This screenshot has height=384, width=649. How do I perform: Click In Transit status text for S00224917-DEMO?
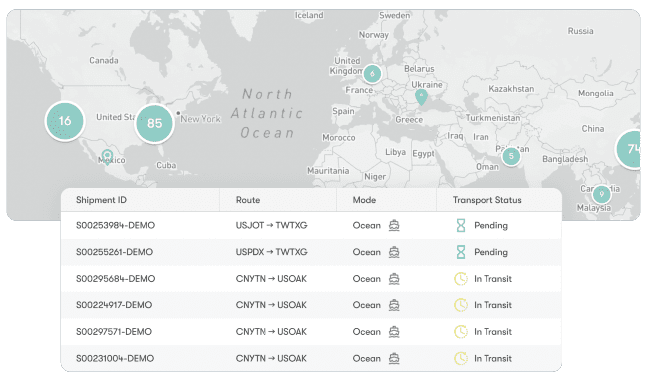click(493, 305)
